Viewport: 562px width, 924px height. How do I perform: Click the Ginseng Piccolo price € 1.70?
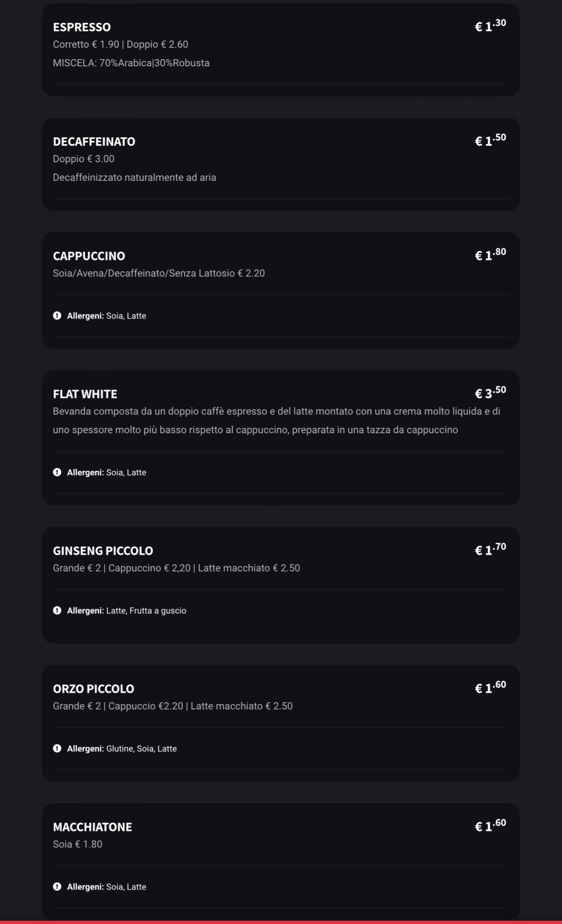490,550
